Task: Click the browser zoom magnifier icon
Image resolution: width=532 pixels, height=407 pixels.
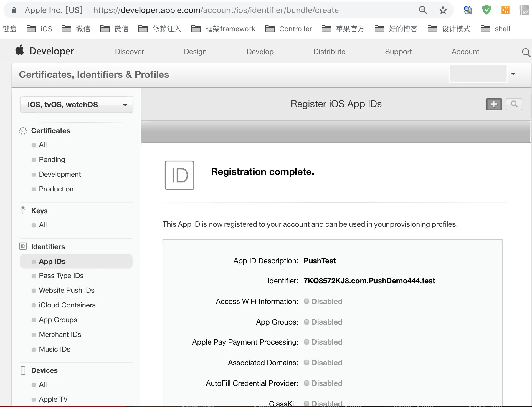Action: tap(423, 10)
